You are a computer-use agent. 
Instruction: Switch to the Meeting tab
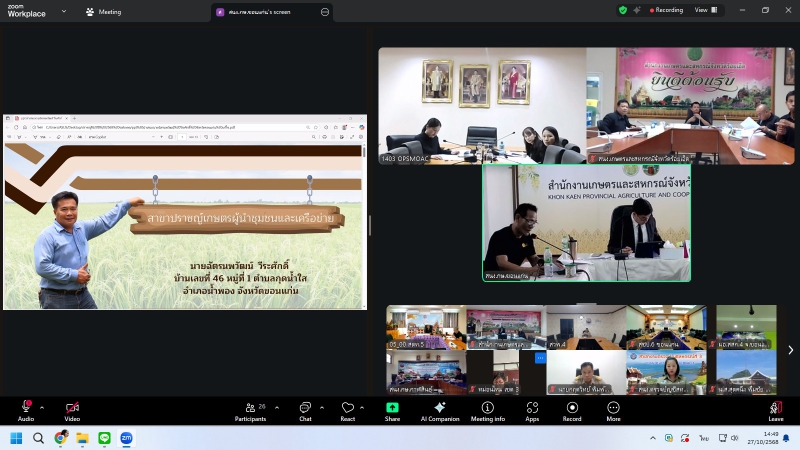click(x=103, y=12)
